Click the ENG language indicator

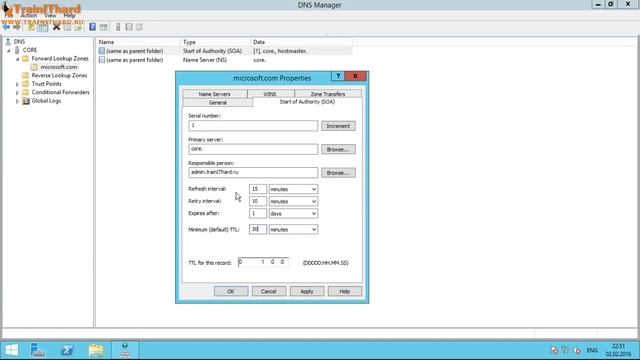(592, 350)
